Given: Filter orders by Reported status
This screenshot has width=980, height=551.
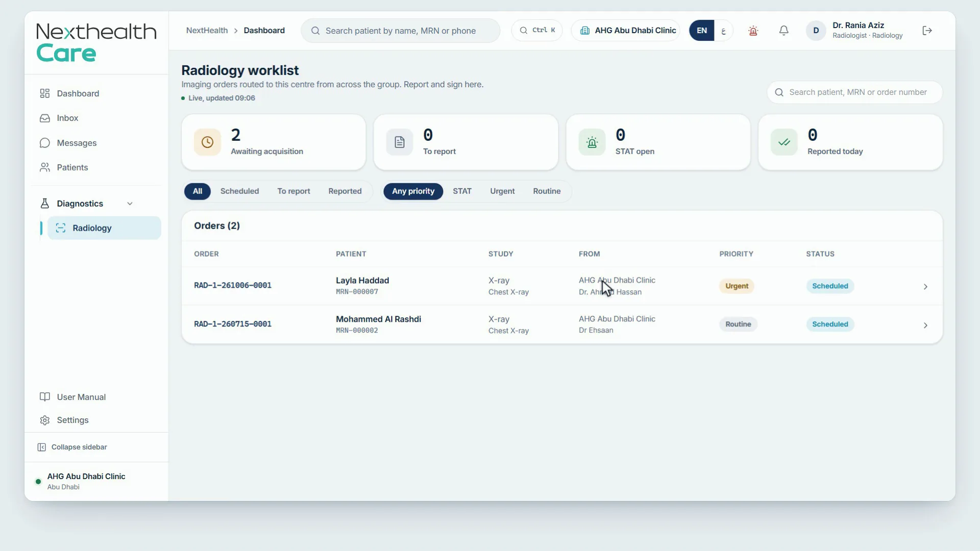Looking at the screenshot, I should tap(345, 191).
